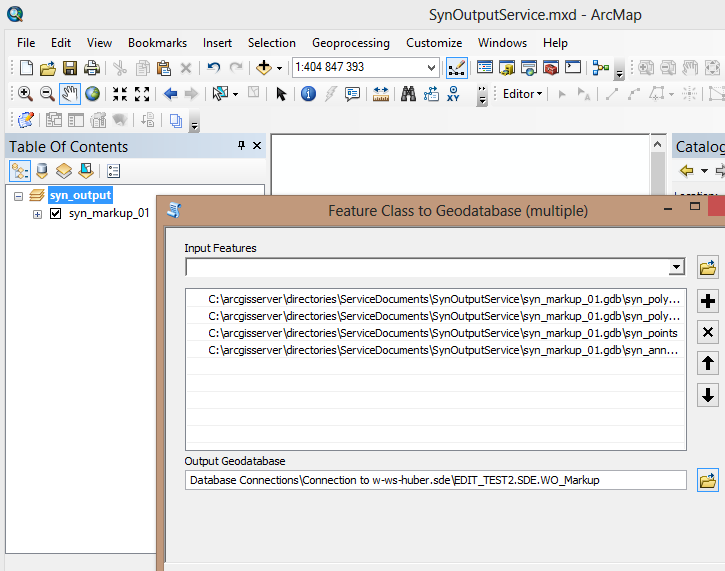Open the Add Data dropdown arrow

click(279, 68)
